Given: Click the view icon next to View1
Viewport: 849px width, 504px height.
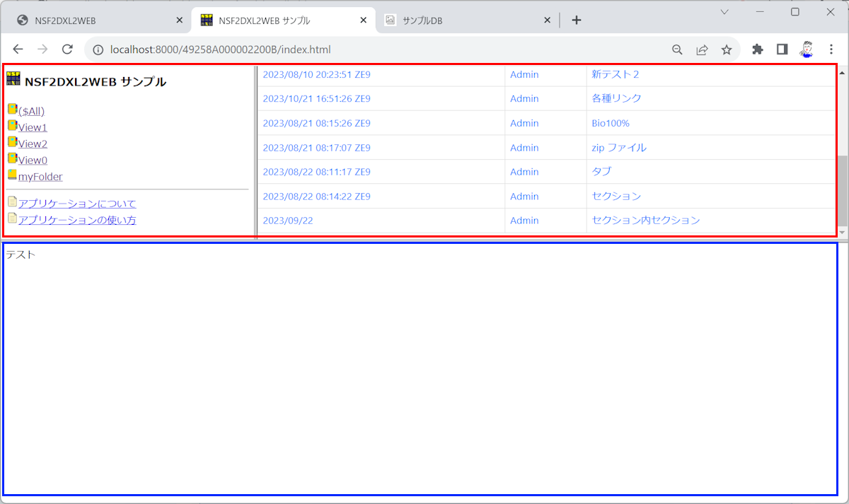Looking at the screenshot, I should click(13, 125).
